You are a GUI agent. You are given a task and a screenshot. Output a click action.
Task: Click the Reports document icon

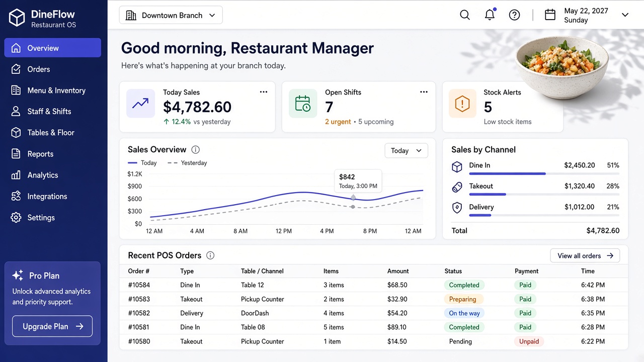pyautogui.click(x=16, y=154)
